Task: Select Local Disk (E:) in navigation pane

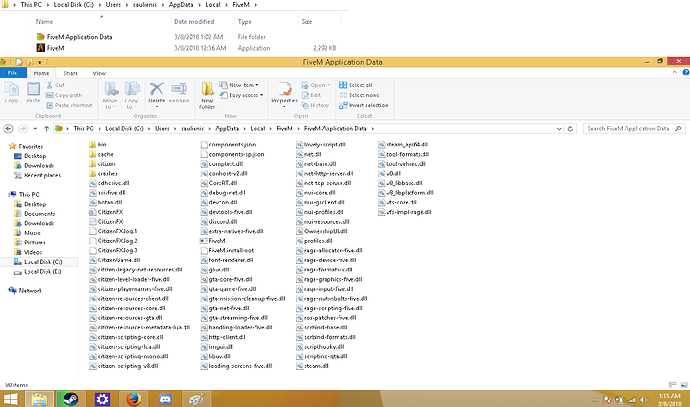Action: pyautogui.click(x=38, y=272)
